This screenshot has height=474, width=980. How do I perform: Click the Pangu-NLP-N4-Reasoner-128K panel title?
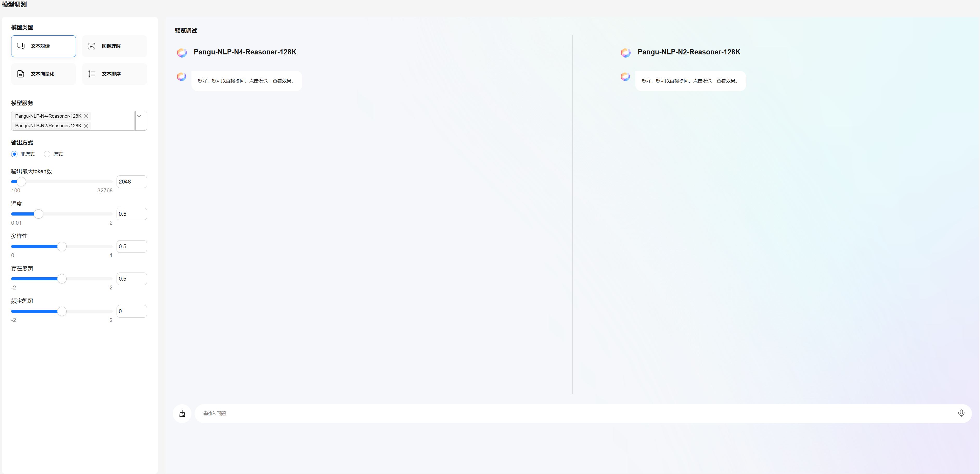coord(245,52)
